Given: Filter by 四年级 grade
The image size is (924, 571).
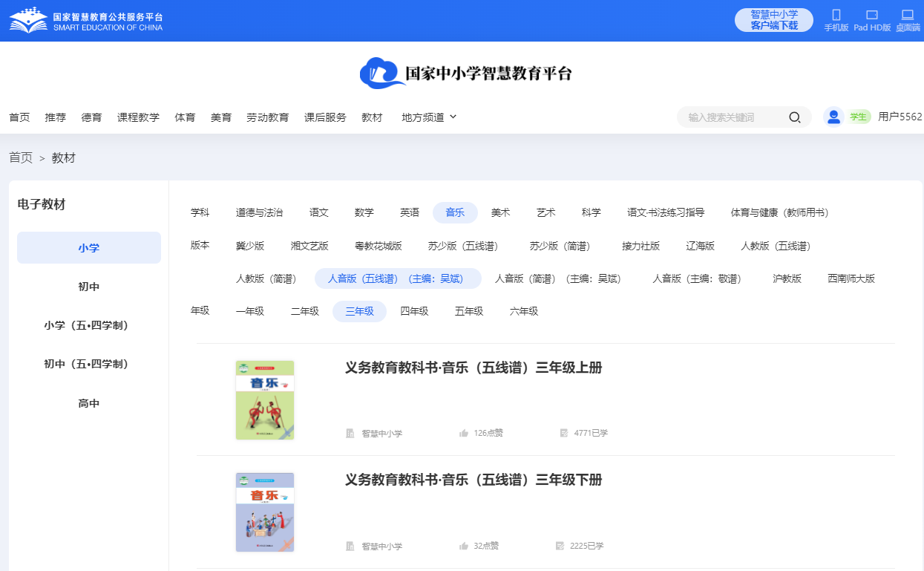Looking at the screenshot, I should click(415, 311).
